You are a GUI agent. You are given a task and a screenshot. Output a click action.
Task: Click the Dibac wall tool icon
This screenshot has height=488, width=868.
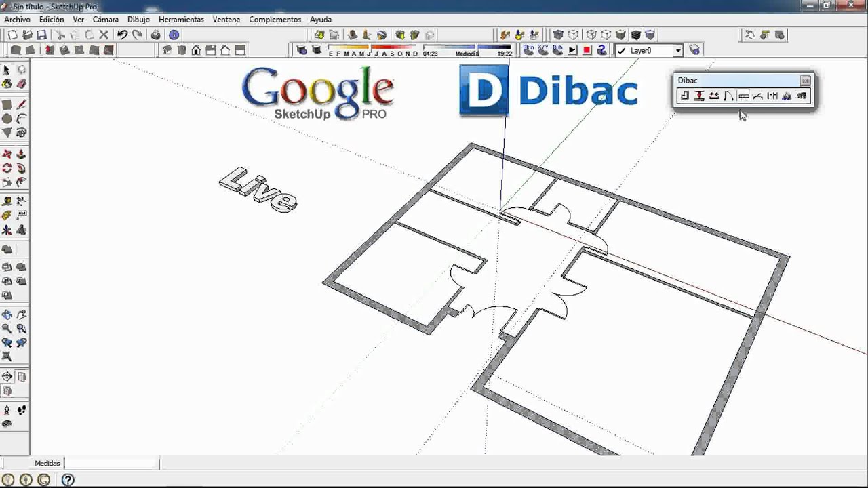[684, 96]
